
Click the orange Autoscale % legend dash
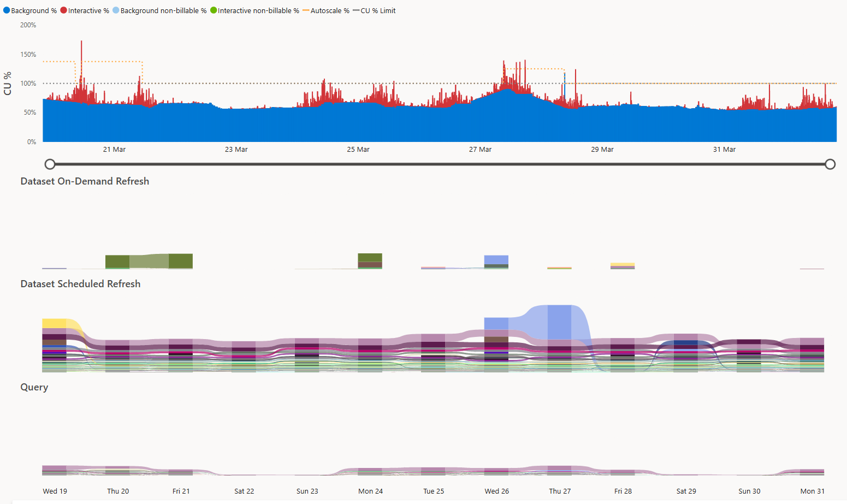305,10
